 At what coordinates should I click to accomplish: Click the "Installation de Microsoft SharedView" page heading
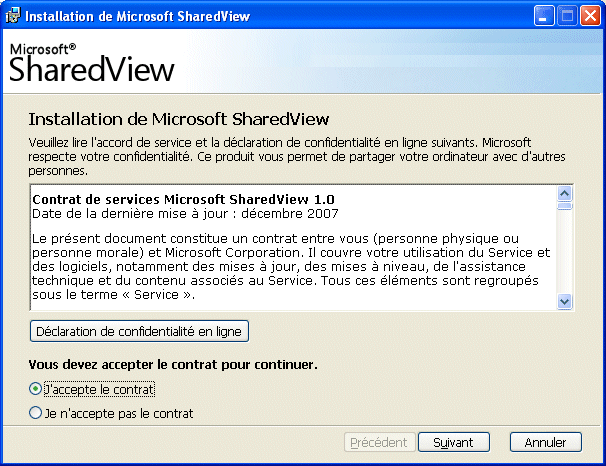point(179,119)
